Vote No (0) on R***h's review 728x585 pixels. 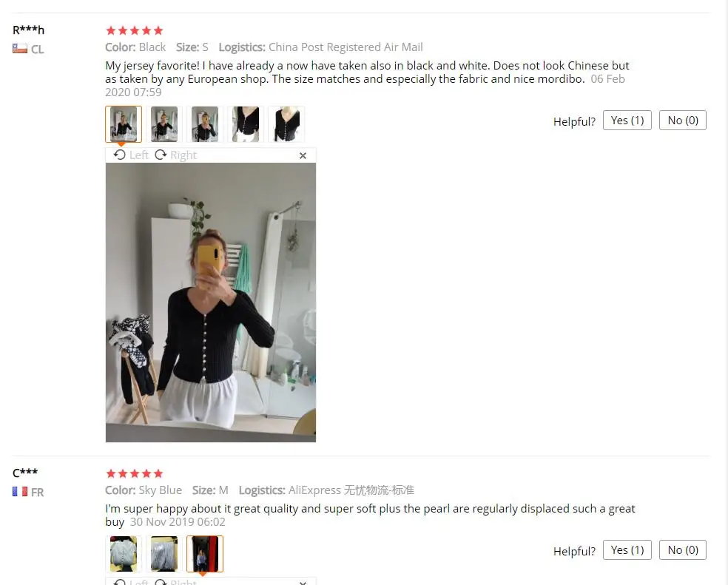tap(683, 121)
